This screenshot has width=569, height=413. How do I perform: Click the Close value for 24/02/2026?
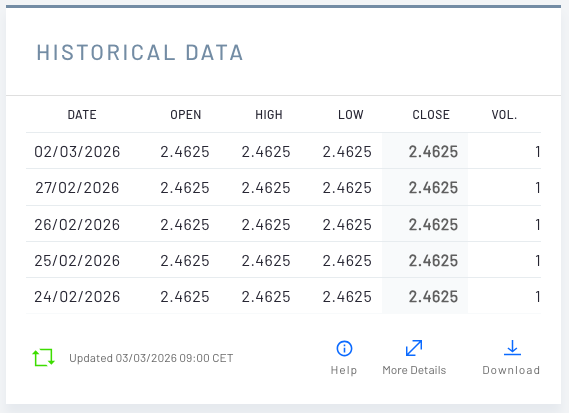433,297
